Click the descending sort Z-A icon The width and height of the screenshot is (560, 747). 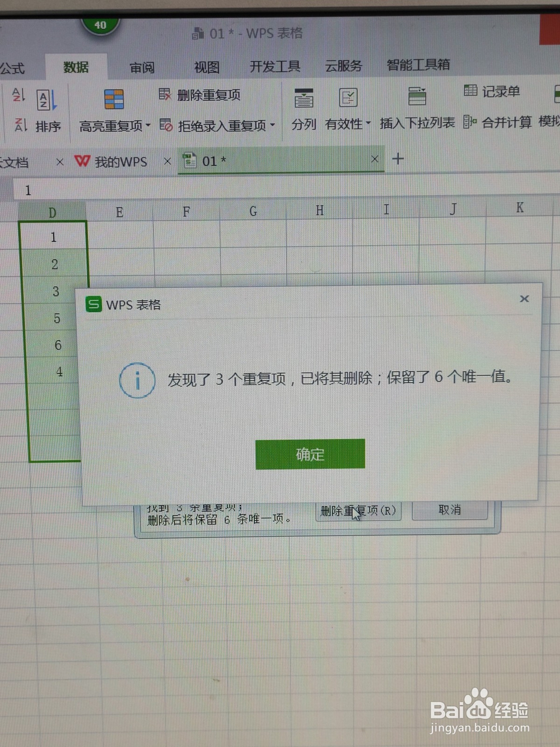tap(20, 124)
